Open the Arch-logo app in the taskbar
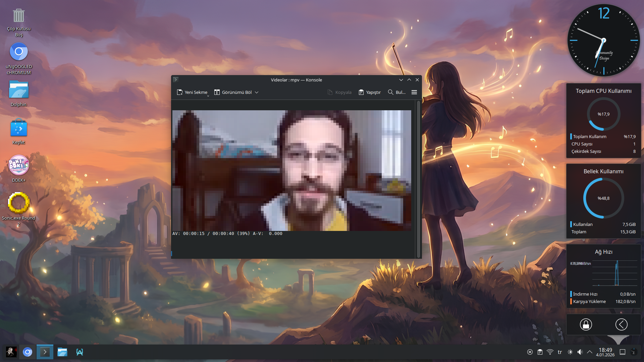Screen dimensions: 644x362 (79, 352)
